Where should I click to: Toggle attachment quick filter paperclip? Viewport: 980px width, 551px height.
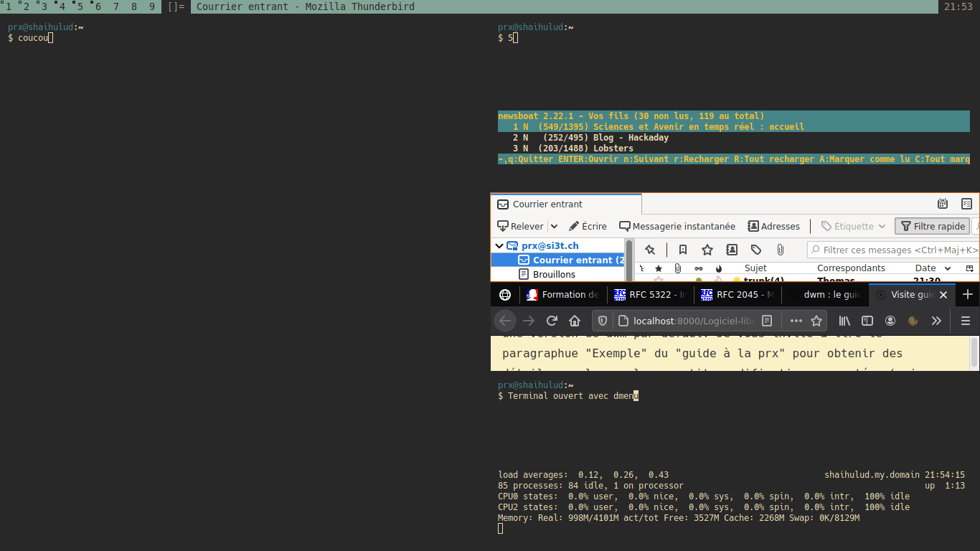pos(781,250)
